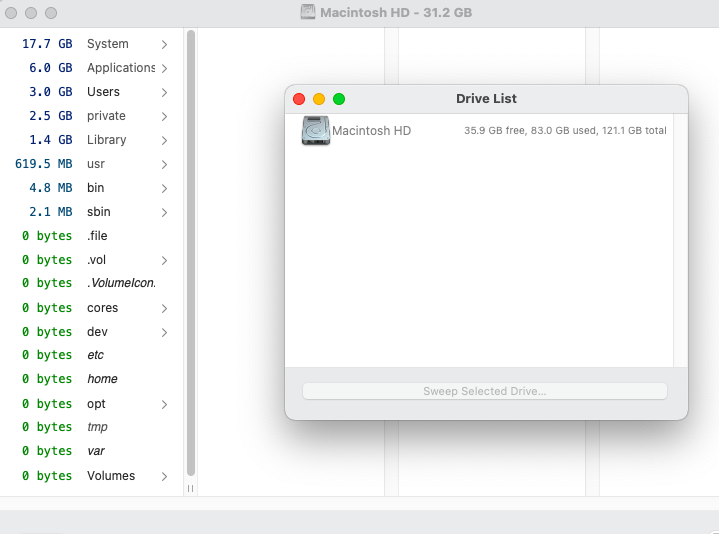The image size is (719, 534).
Task: Click the 619.5 MB size value
Action: [x=44, y=164]
